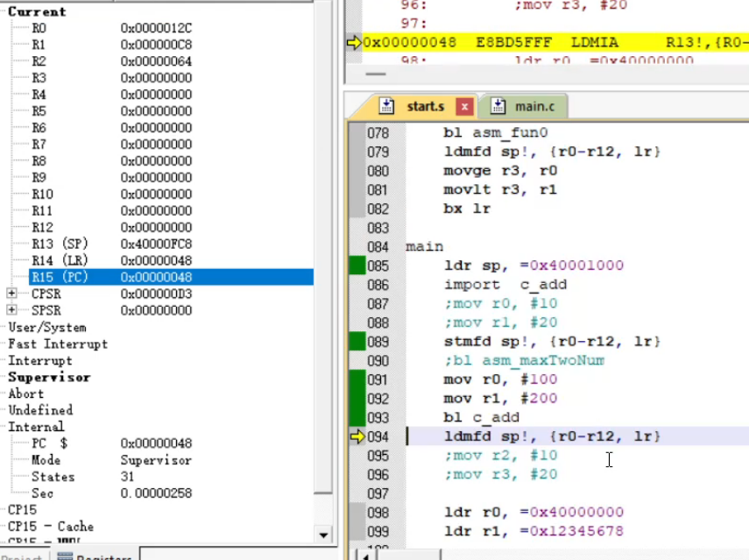This screenshot has width=749, height=560.
Task: Expand the SPSR register
Action: [11, 309]
